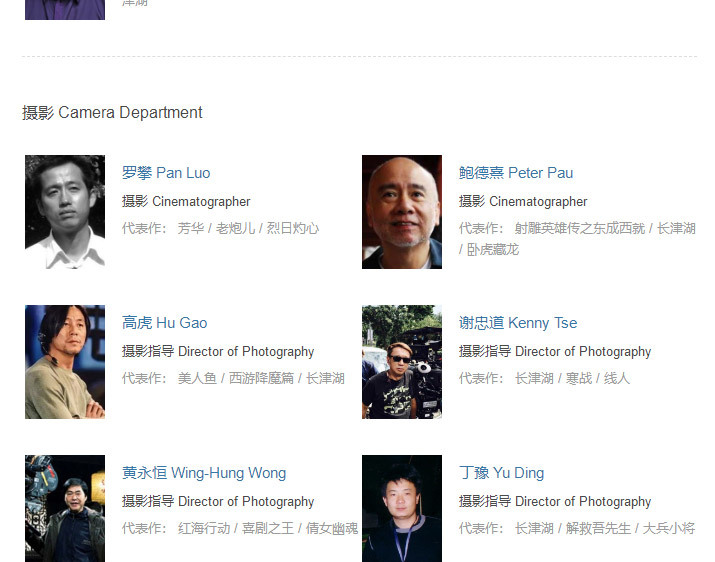Open the 丁豫 Yu Ding name link
Screen dimensions: 715x562
point(501,473)
